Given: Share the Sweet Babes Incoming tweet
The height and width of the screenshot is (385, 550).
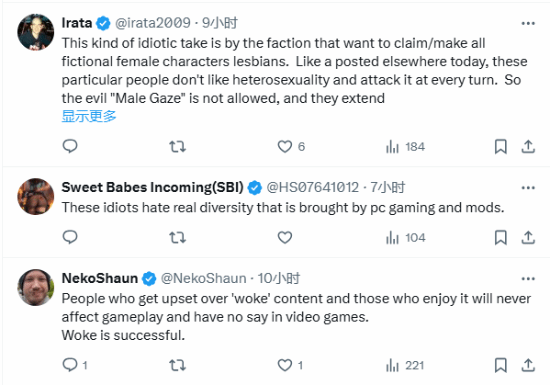Looking at the screenshot, I should point(528,237).
